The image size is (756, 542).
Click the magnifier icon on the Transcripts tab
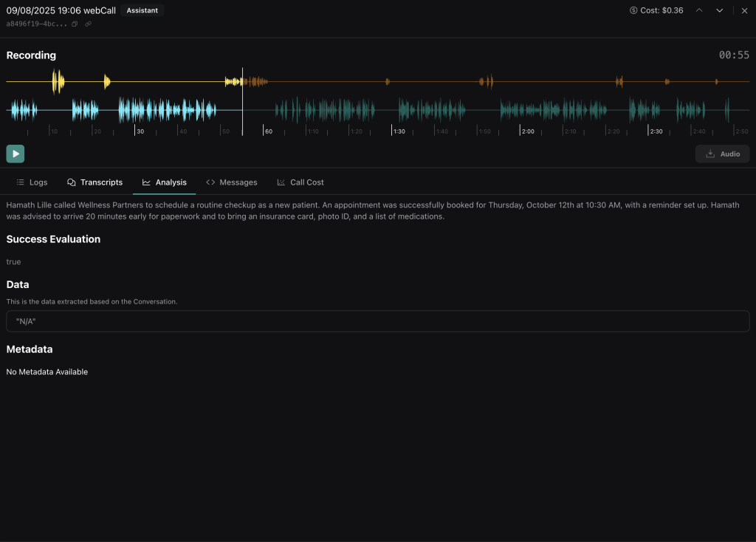[72, 182]
